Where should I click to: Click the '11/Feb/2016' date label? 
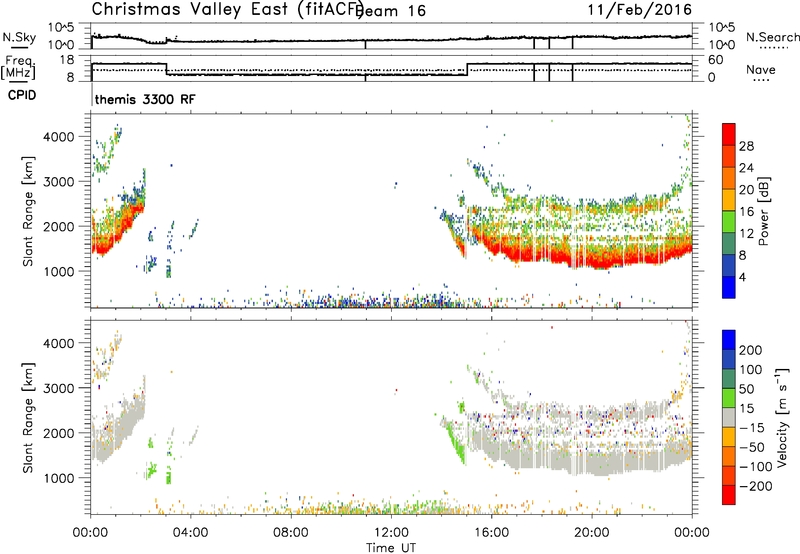point(640,10)
